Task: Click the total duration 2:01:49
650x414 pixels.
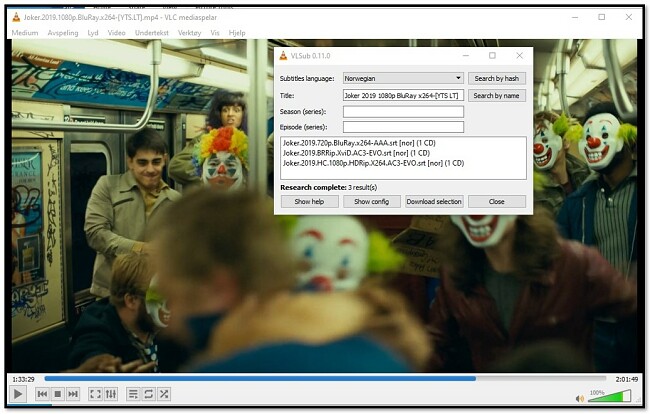Action: pos(626,379)
